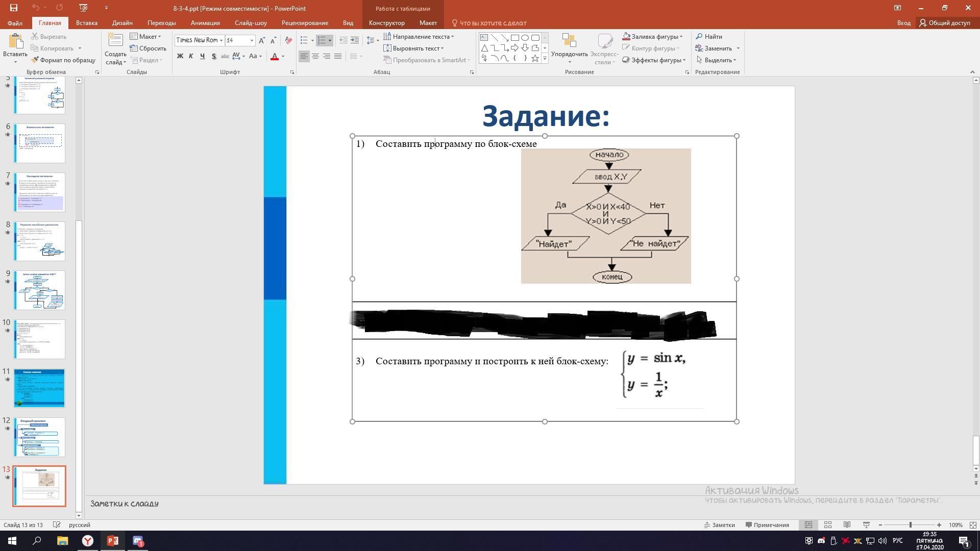Open the Вставка ribbon tab

86,23
